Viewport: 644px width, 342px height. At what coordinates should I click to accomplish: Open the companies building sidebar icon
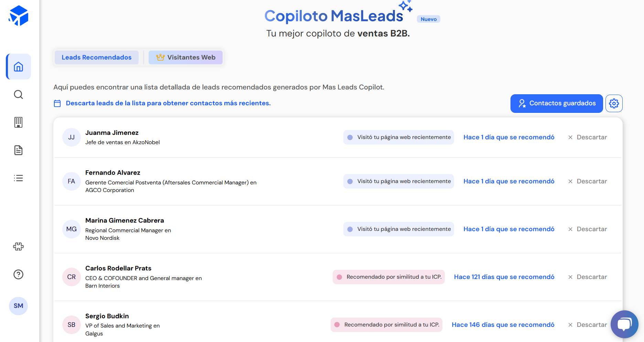[19, 122]
